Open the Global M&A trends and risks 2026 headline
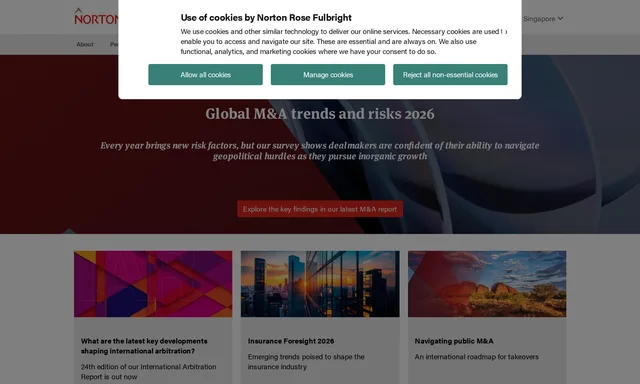This screenshot has height=384, width=640. tap(320, 114)
